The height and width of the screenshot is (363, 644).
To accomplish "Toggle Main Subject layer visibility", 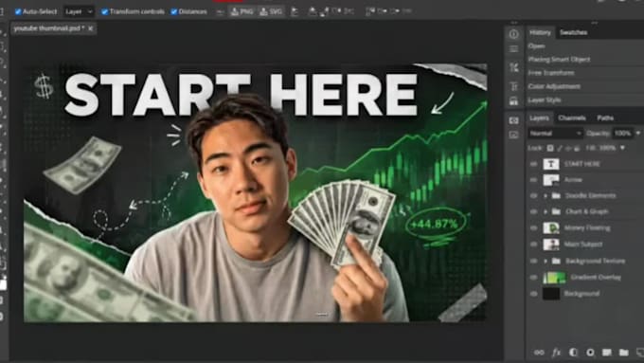I will tap(533, 245).
